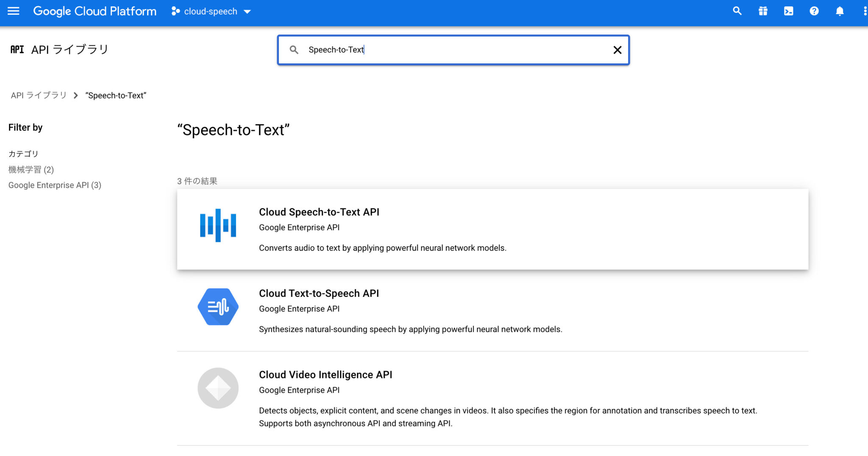This screenshot has width=868, height=456.
Task: Open the navigation hamburger menu
Action: tap(13, 11)
